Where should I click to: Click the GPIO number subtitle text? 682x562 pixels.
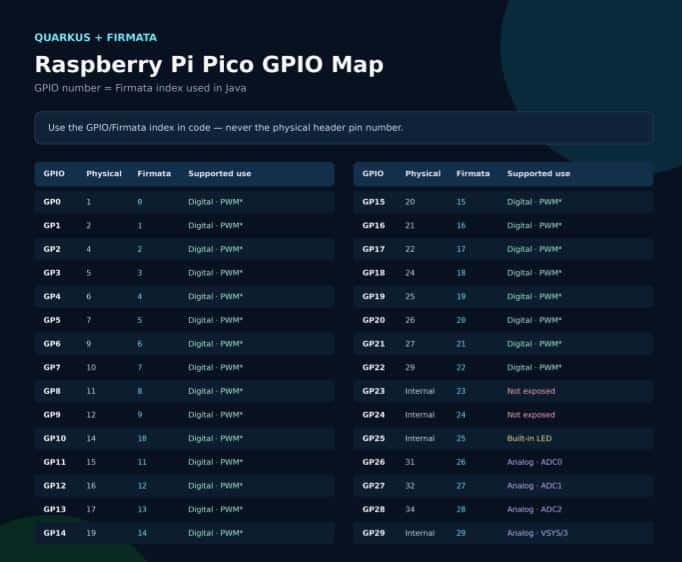pyautogui.click(x=140, y=88)
